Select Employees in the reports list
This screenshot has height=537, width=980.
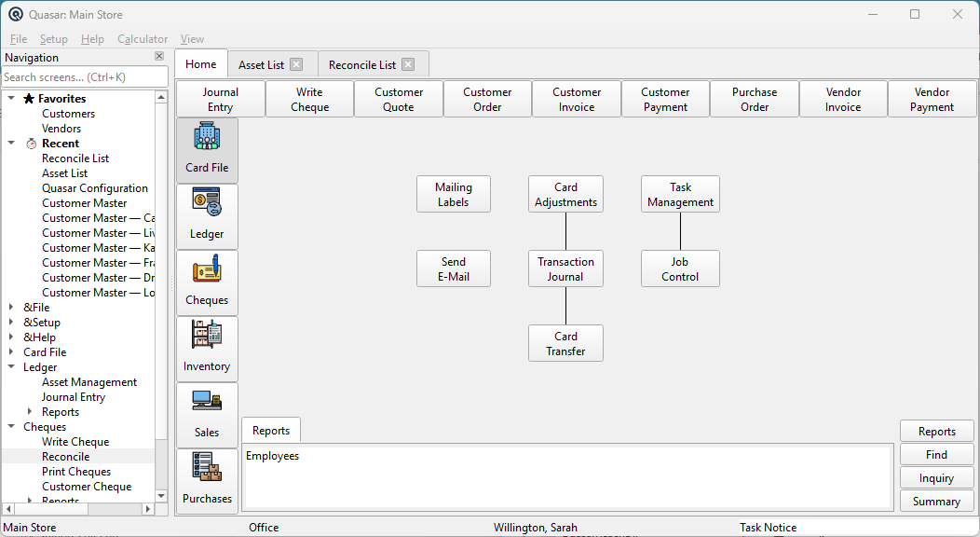click(273, 456)
